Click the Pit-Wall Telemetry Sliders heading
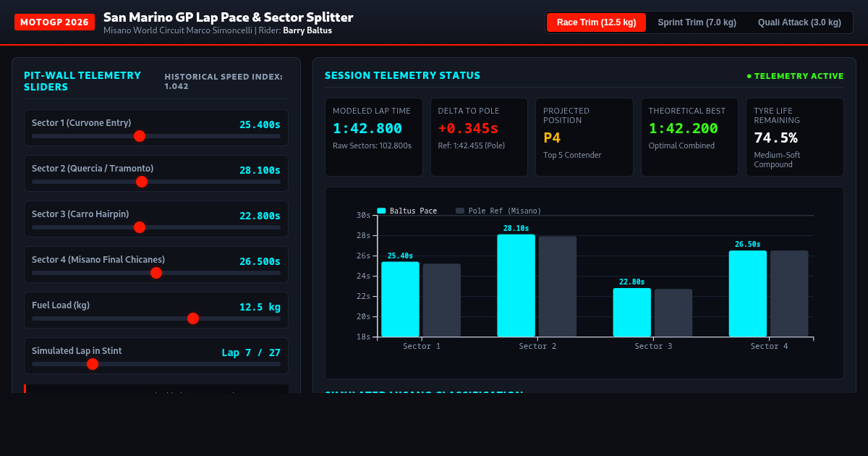868x456 pixels. click(x=82, y=81)
